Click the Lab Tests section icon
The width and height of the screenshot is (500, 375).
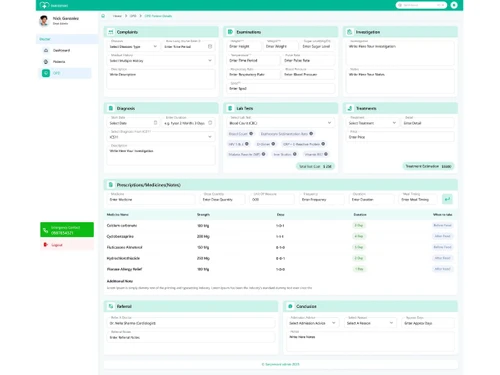point(230,108)
